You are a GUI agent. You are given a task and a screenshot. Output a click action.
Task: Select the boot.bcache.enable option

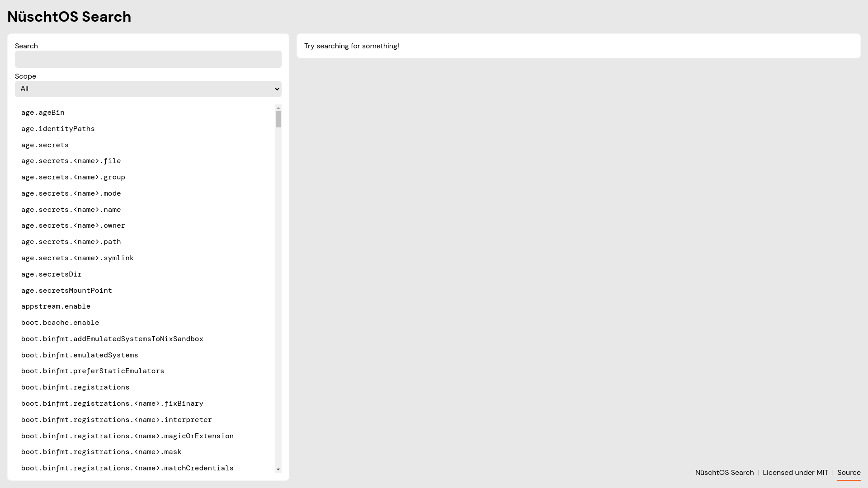point(145,323)
